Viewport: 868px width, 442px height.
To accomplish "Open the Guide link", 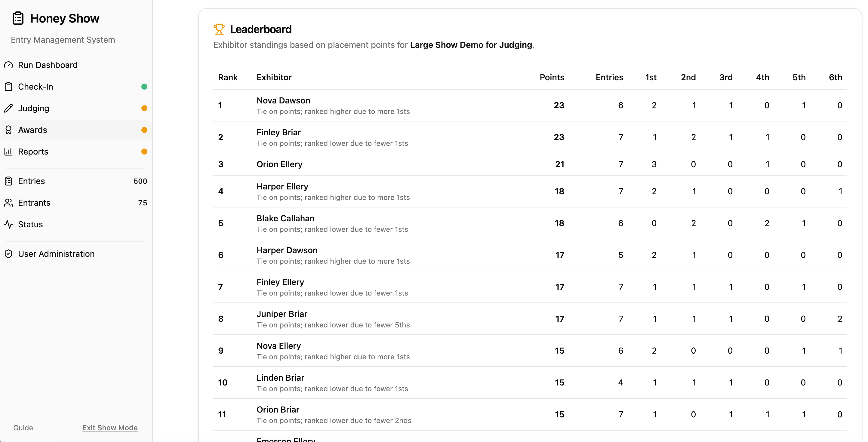I will pos(23,428).
